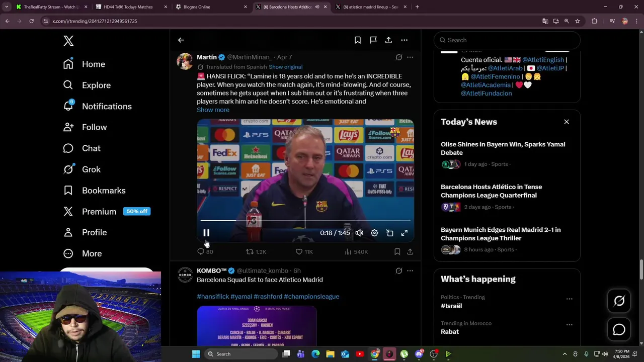Open more options on KOMBO's post
The height and width of the screenshot is (362, 644).
click(x=410, y=271)
